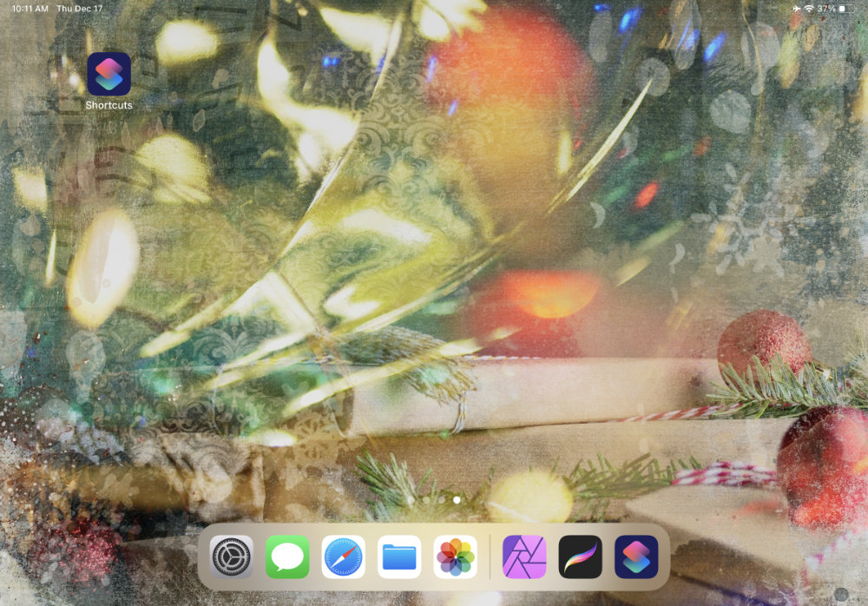Open the Shortcuts app on the home screen

(108, 74)
